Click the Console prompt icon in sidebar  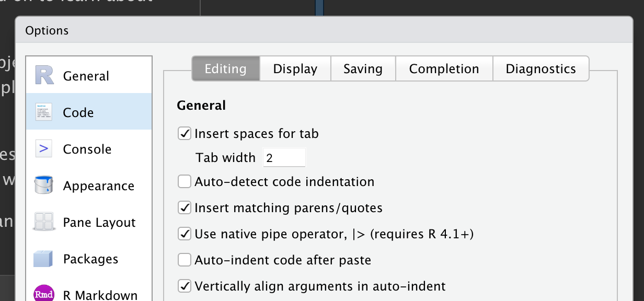(43, 148)
